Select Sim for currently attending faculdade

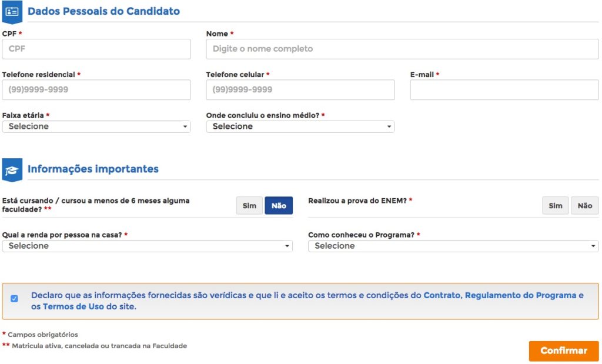click(x=249, y=206)
